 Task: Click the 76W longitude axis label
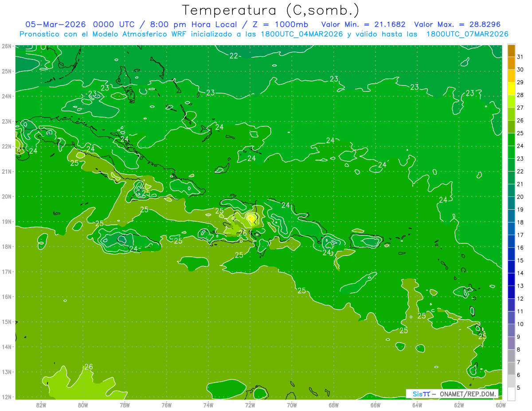pyautogui.click(x=167, y=405)
